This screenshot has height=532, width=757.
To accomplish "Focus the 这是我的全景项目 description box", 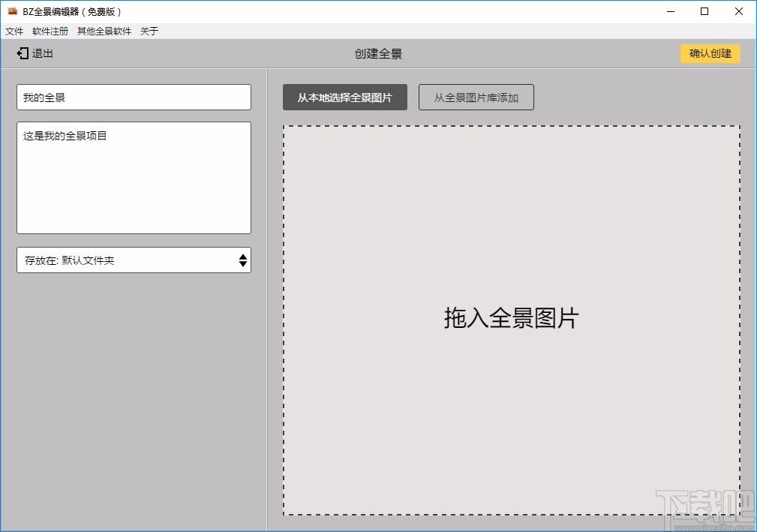I will [134, 178].
